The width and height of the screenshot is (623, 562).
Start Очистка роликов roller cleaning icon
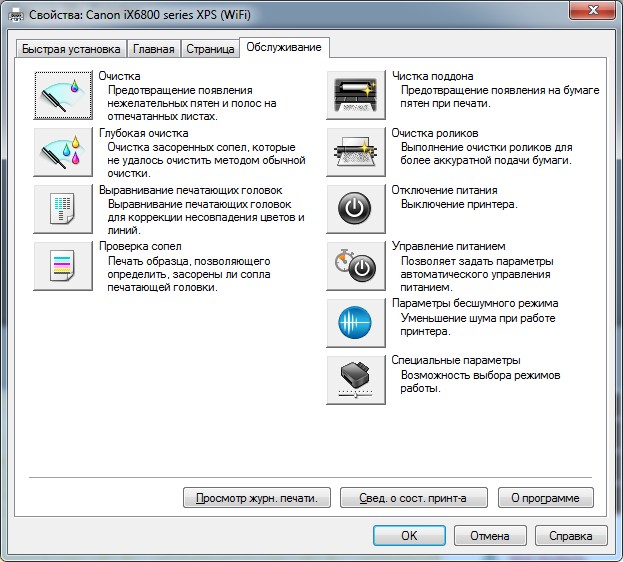coord(356,151)
